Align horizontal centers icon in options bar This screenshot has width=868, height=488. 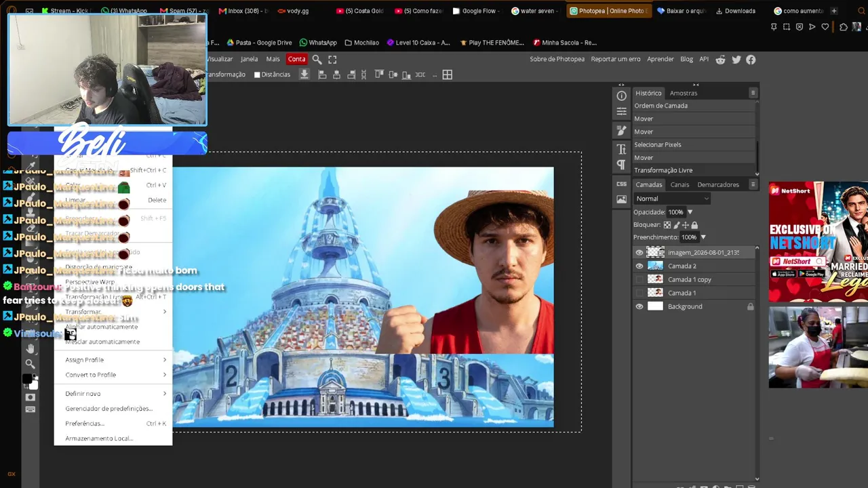coord(337,75)
